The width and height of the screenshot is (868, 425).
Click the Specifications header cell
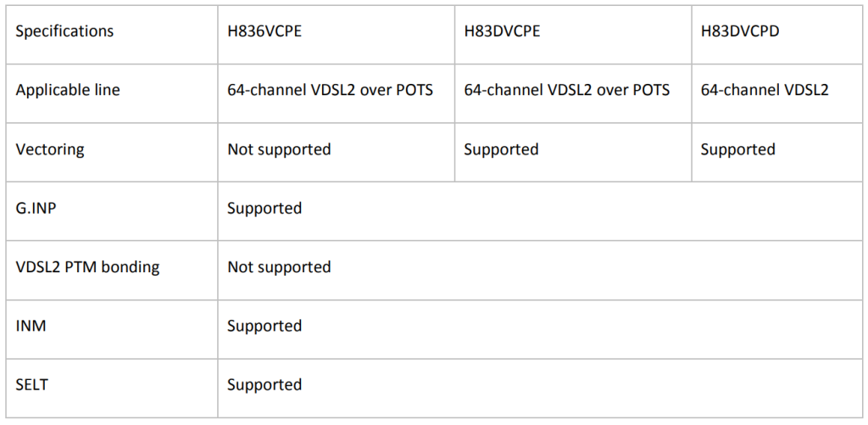click(64, 31)
